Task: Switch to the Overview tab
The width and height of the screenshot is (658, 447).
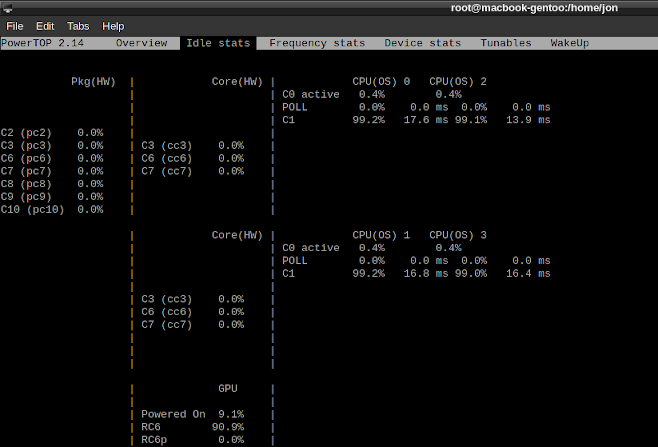Action: 141,43
